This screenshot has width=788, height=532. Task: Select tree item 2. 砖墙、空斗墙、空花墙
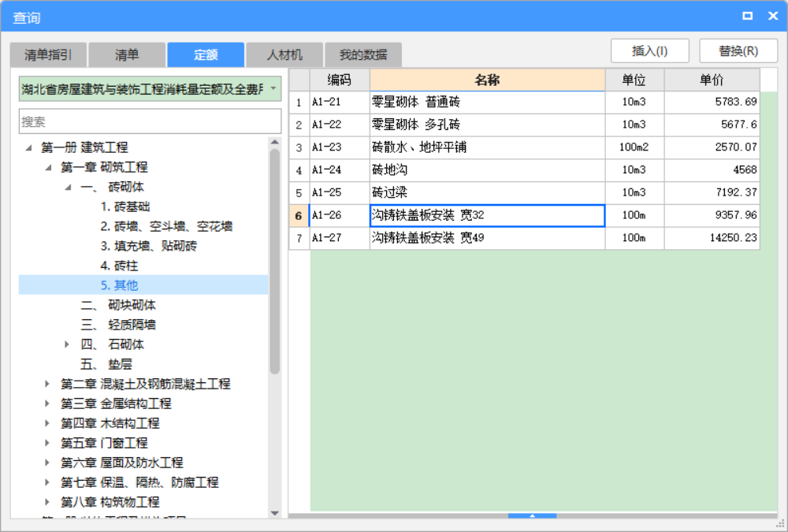coord(166,226)
